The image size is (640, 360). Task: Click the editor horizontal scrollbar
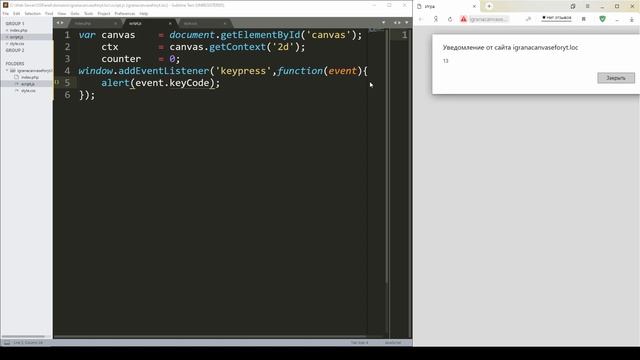pyautogui.click(x=210, y=337)
